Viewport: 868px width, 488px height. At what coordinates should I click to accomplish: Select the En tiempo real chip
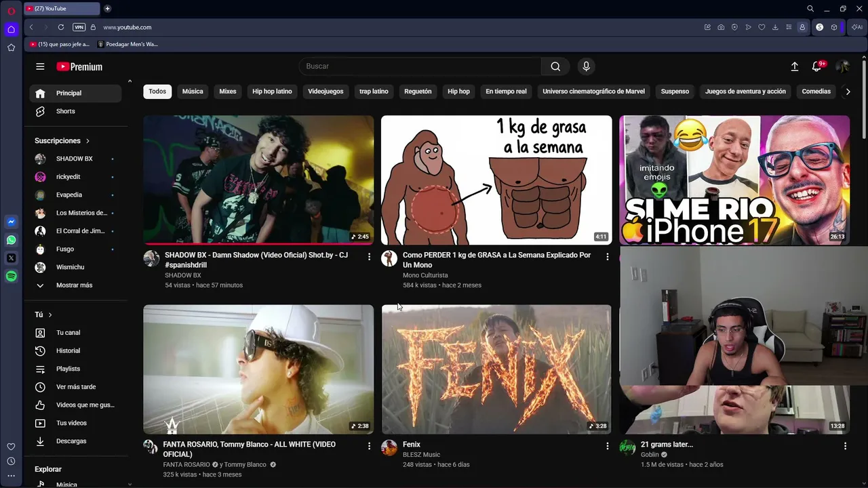(506, 91)
